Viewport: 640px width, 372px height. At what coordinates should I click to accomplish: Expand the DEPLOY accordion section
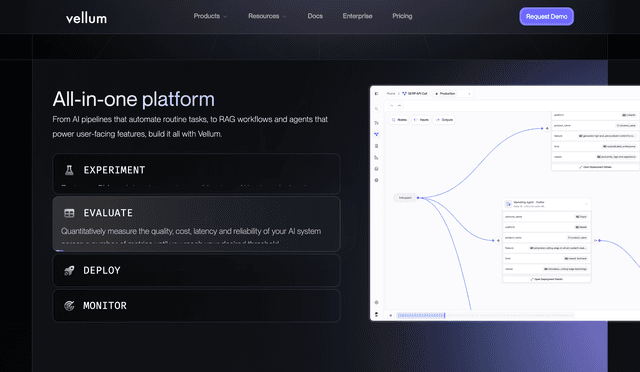(196, 270)
